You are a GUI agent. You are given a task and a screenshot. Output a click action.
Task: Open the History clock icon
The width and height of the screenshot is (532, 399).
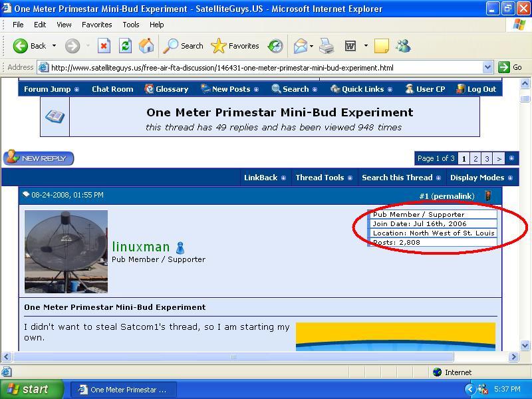point(275,46)
